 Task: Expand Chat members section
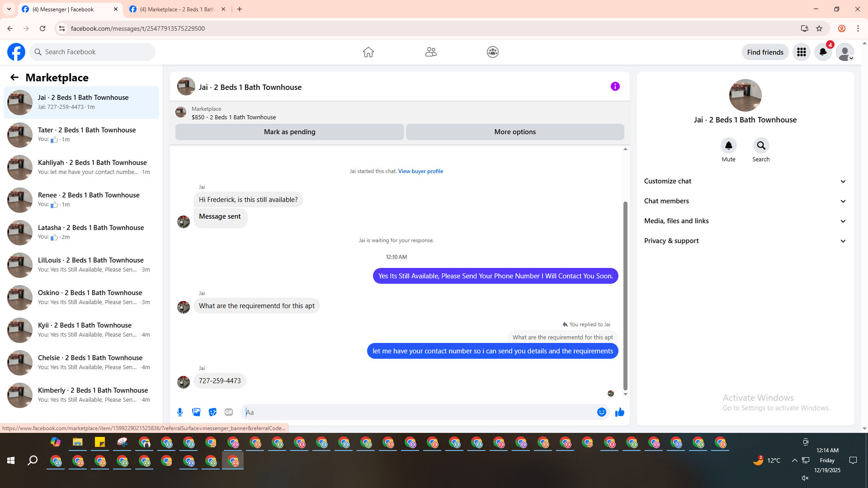tap(745, 201)
